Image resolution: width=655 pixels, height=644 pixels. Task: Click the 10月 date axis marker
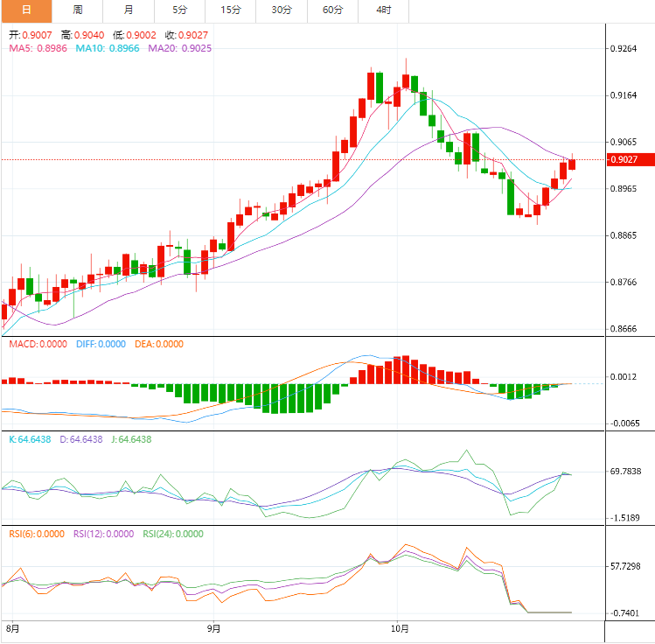pos(400,628)
